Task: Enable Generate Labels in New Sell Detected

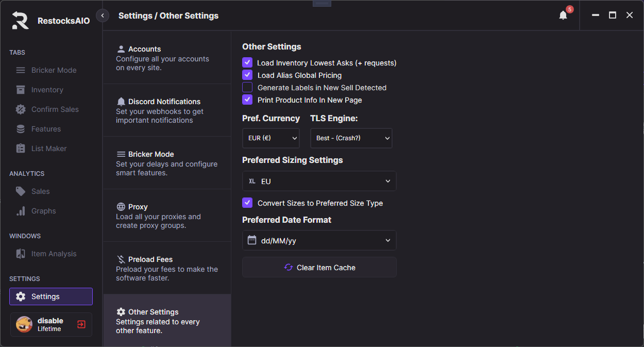Action: [x=247, y=88]
